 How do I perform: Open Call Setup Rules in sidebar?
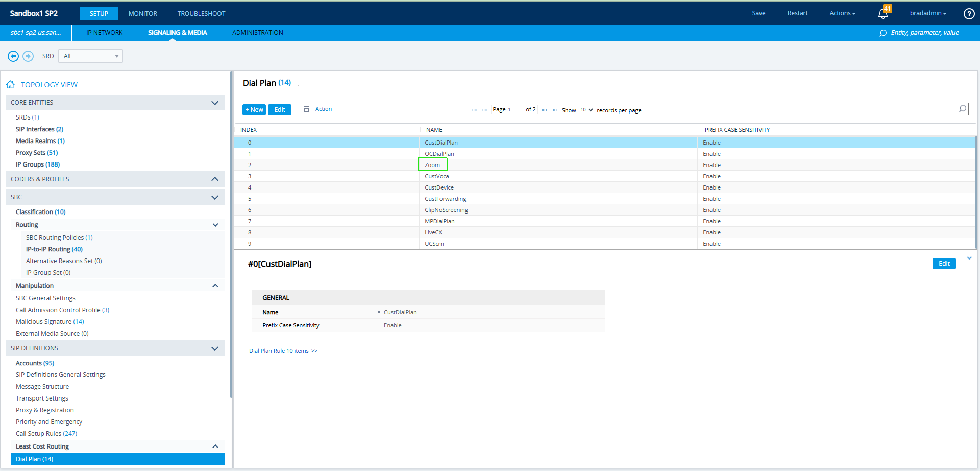tap(46, 434)
